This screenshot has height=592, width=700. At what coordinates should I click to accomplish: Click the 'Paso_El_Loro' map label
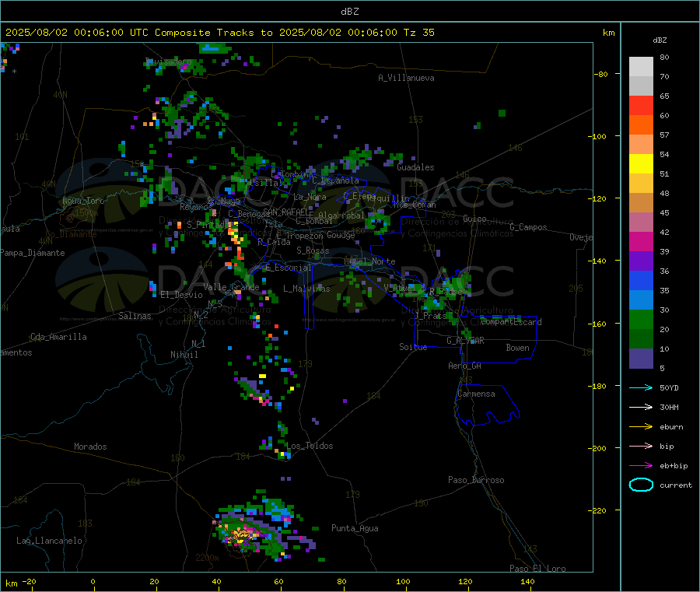[537, 569]
